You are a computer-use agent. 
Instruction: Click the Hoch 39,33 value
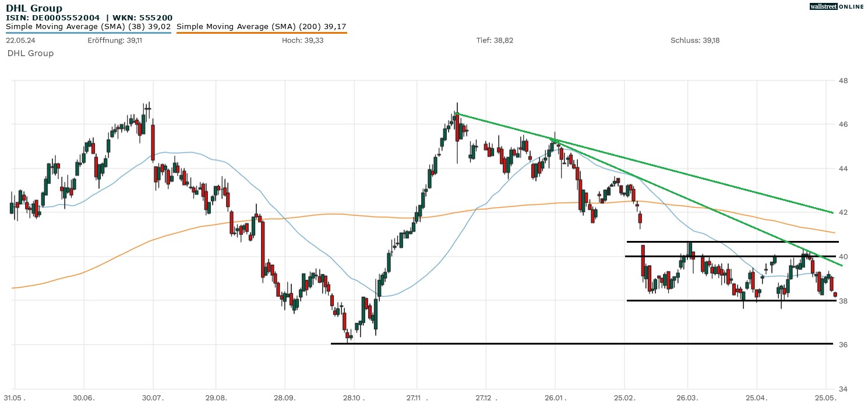coord(301,40)
